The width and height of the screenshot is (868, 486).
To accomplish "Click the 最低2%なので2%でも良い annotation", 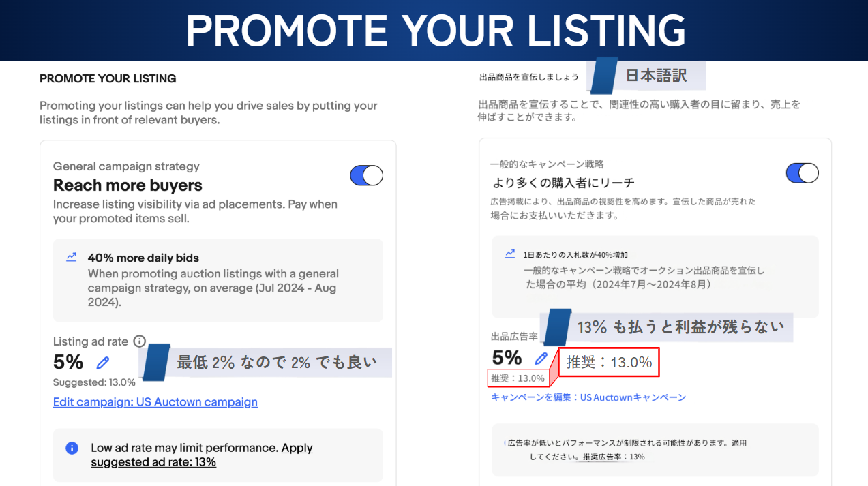I will (276, 362).
